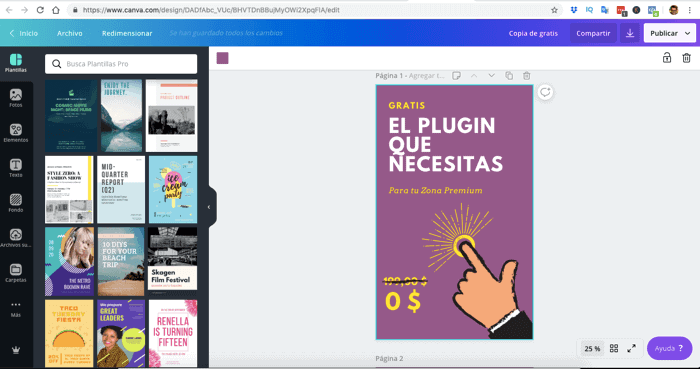Collapse the side panel with arrow handle
Viewport: 700px width, 369px height.
pyautogui.click(x=209, y=207)
